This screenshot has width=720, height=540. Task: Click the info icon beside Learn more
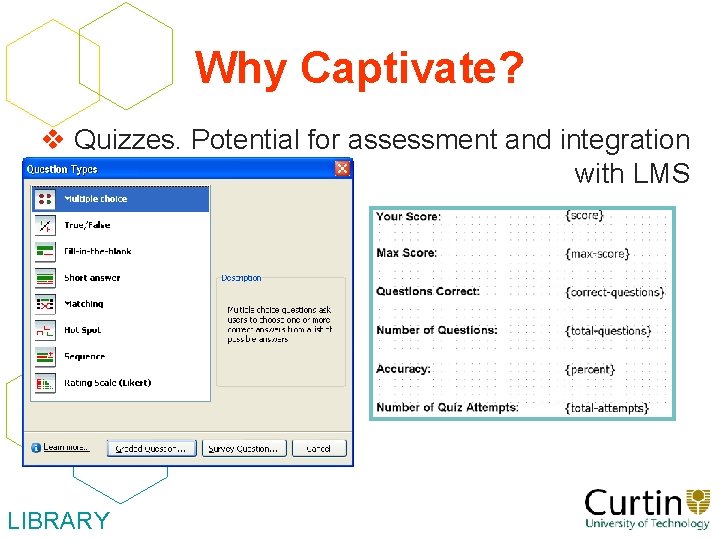coord(36,448)
